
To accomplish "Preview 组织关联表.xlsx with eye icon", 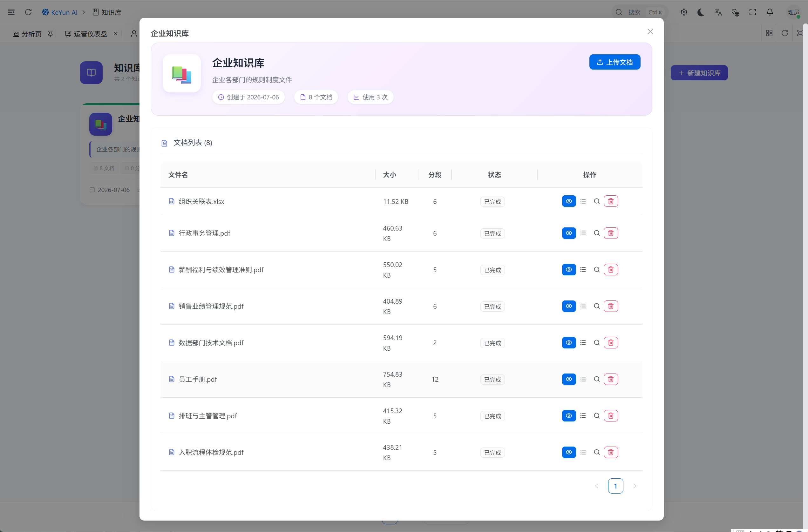I will click(x=569, y=201).
